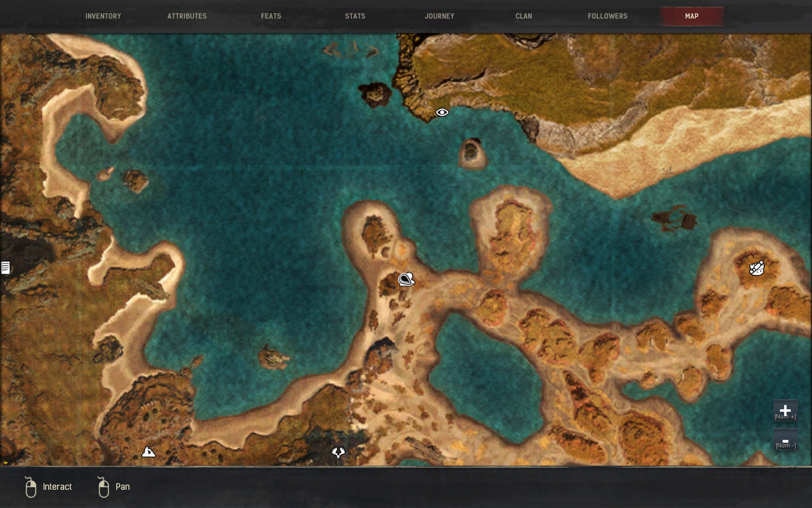
Task: Zoom in with the plus button
Action: pos(785,410)
